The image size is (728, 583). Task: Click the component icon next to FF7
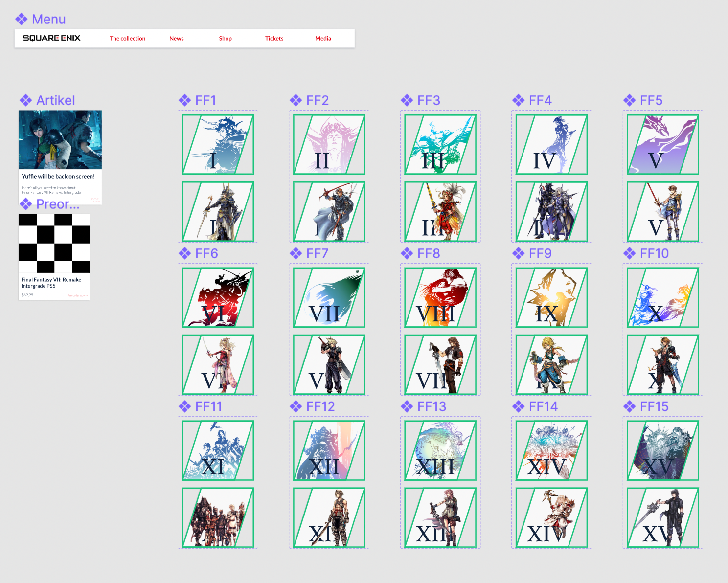click(x=296, y=253)
